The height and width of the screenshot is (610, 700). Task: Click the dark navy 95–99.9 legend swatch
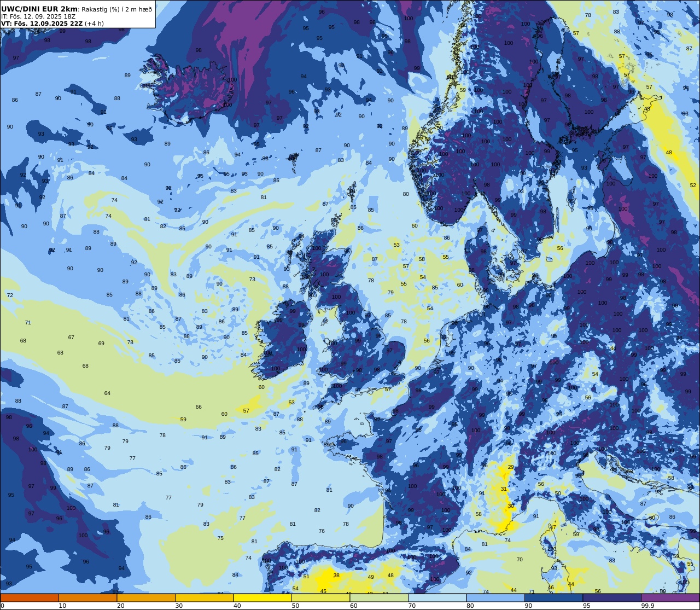(612, 597)
